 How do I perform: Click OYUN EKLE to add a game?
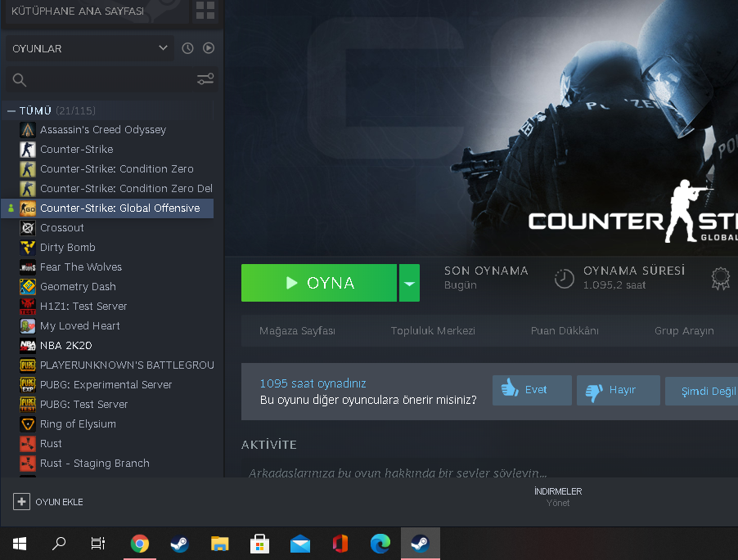48,502
